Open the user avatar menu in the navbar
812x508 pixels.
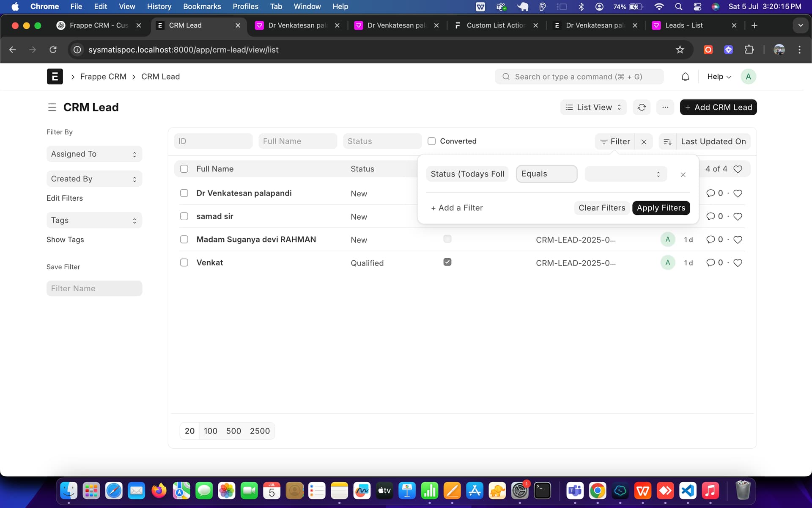point(748,77)
